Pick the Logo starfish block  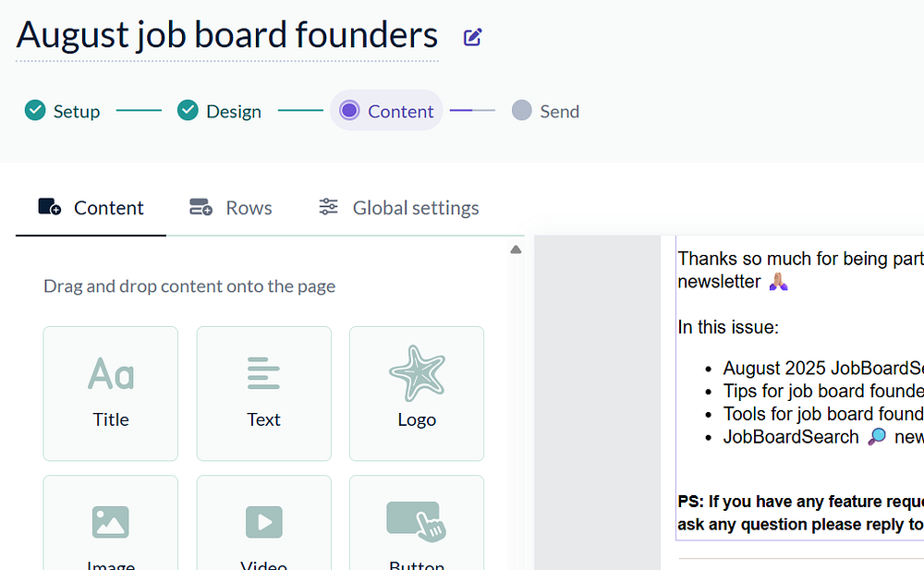(417, 393)
